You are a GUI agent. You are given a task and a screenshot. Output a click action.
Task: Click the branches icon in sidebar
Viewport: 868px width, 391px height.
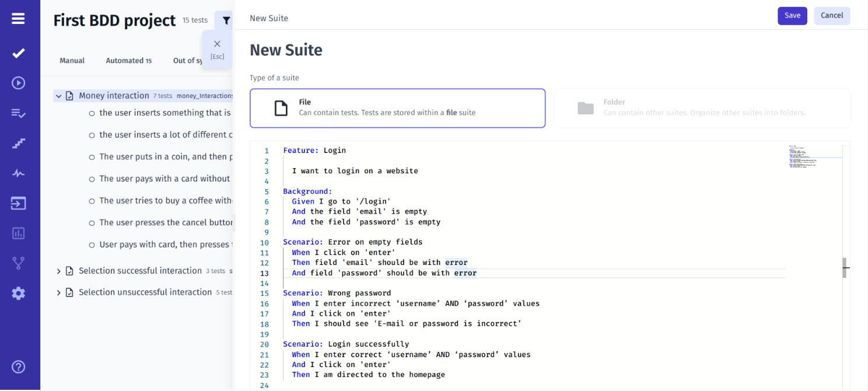tap(18, 263)
